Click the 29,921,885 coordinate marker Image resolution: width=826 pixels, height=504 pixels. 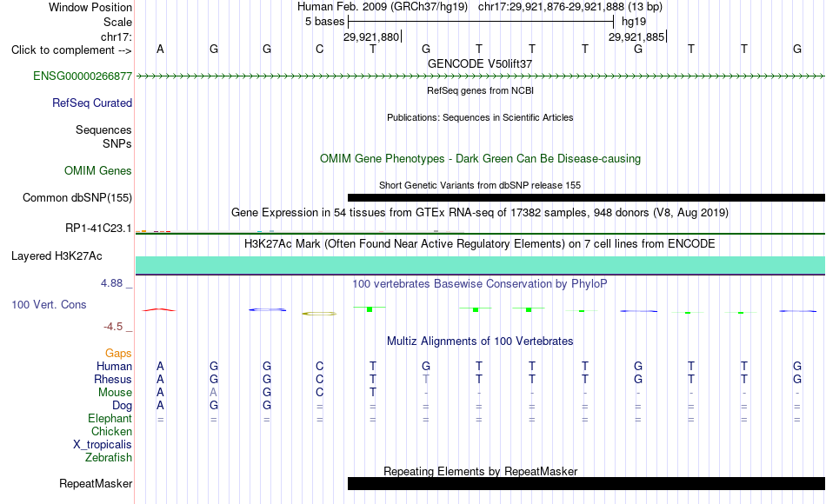[637, 36]
